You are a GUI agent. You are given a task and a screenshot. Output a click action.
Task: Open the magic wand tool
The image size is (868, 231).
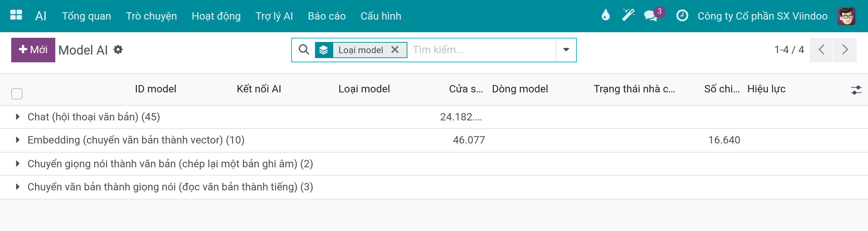628,15
